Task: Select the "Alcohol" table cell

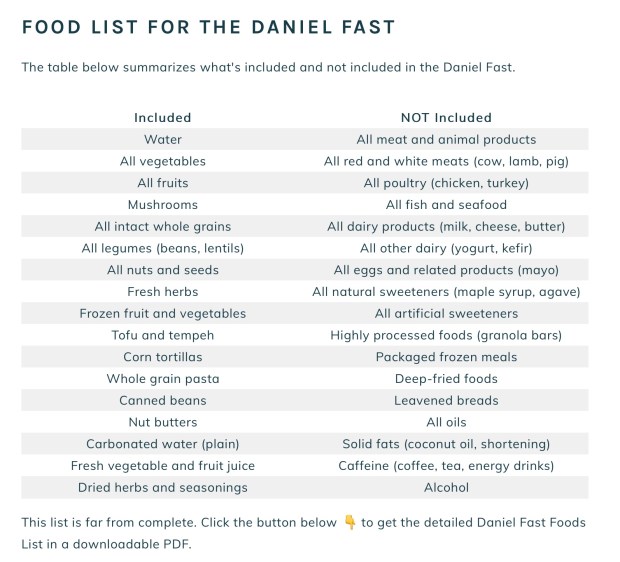Action: pyautogui.click(x=446, y=488)
